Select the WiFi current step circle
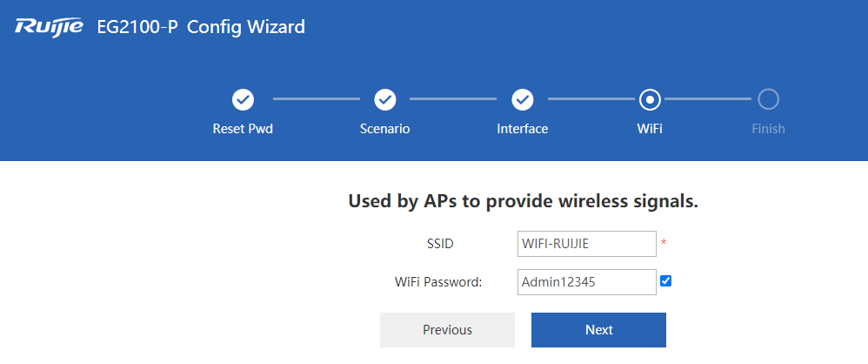The image size is (868, 364). point(650,99)
